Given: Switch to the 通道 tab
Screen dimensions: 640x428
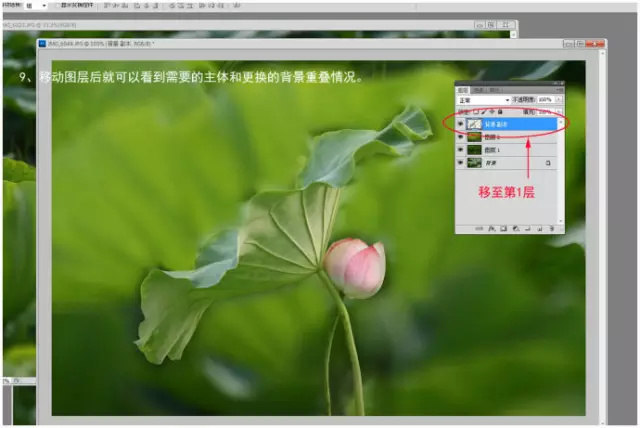Looking at the screenshot, I should (x=478, y=90).
